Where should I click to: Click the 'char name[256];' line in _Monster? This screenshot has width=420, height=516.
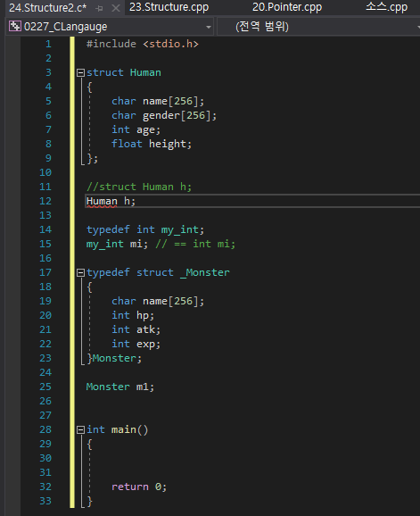click(158, 302)
